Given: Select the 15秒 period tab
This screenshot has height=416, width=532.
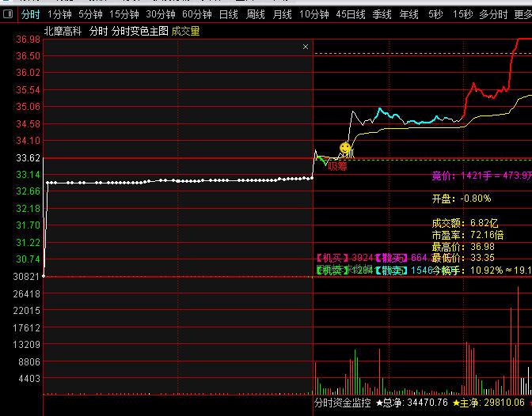Looking at the screenshot, I should pos(462,14).
